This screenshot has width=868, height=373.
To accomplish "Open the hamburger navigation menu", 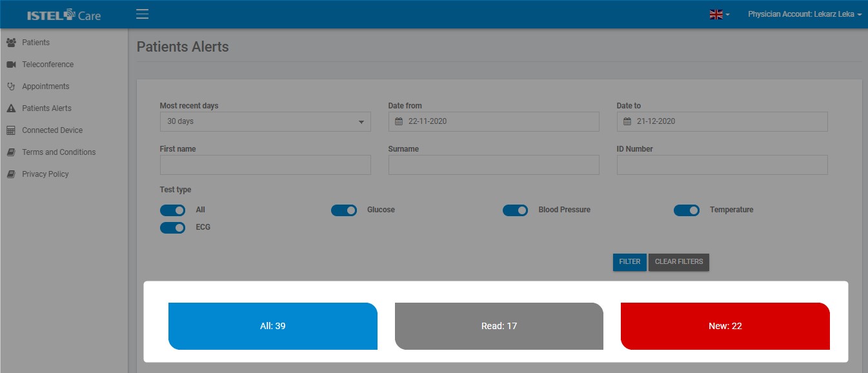I will [143, 14].
